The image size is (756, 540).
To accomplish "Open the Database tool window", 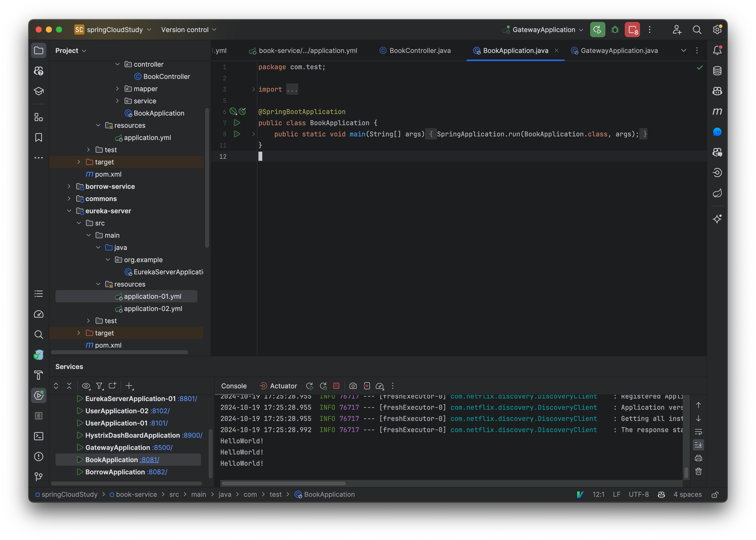I will 717,71.
